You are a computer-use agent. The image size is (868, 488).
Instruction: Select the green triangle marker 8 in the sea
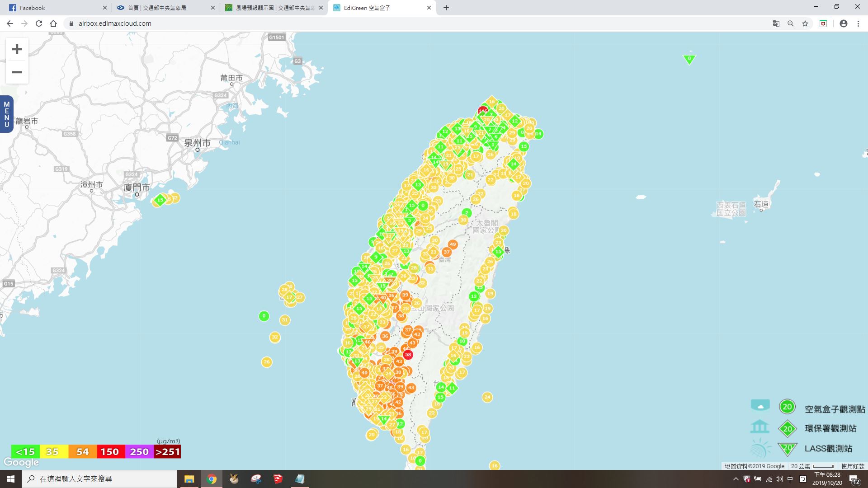coord(689,59)
